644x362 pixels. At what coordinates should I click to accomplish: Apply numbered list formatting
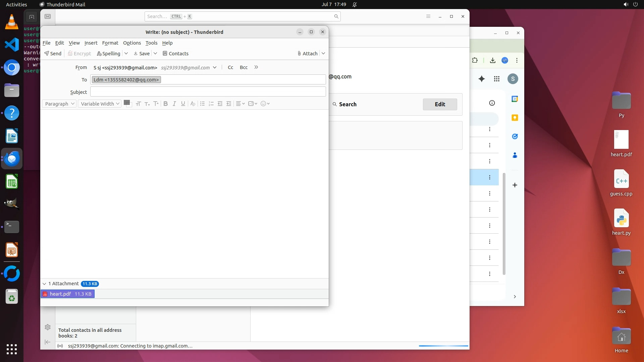pyautogui.click(x=211, y=104)
